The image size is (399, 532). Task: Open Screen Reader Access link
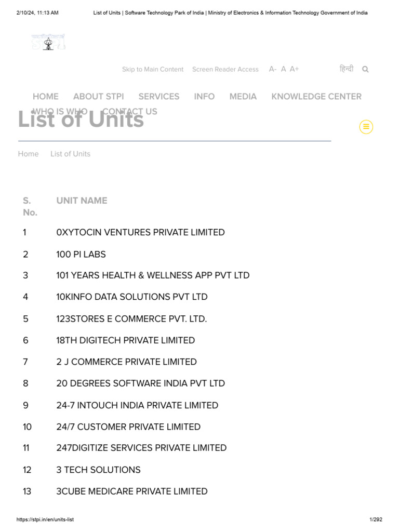point(225,69)
